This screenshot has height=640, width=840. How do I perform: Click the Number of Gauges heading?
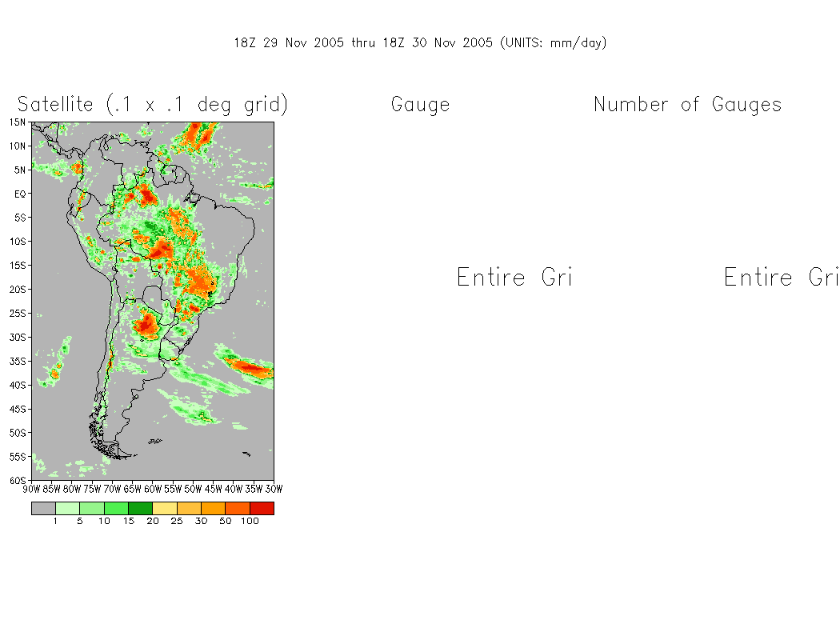pos(688,105)
